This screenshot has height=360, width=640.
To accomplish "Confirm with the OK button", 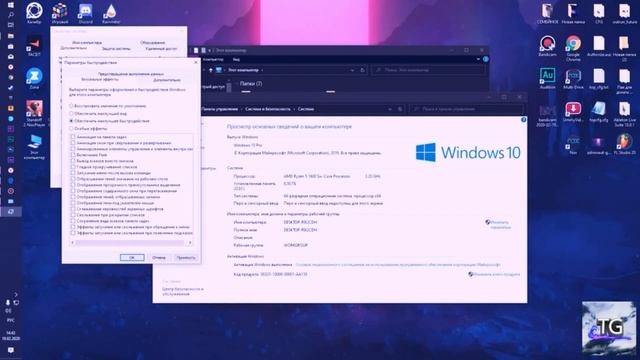I will pyautogui.click(x=132, y=258).
